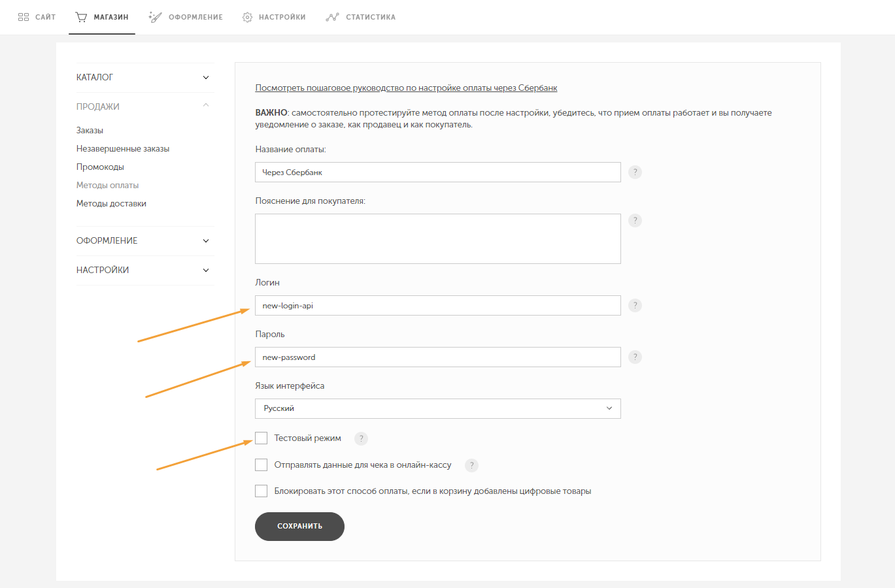Switch to the top НАСТРОЙКИ tab

click(274, 17)
